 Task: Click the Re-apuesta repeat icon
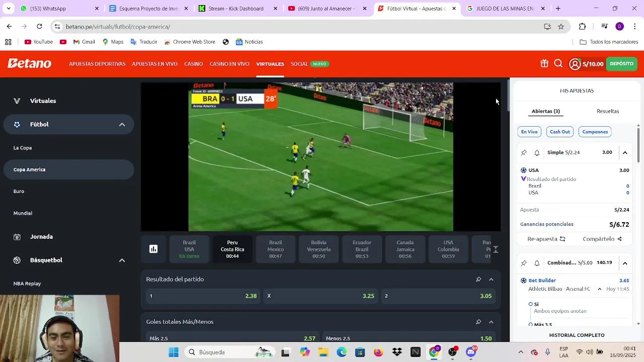[562, 239]
